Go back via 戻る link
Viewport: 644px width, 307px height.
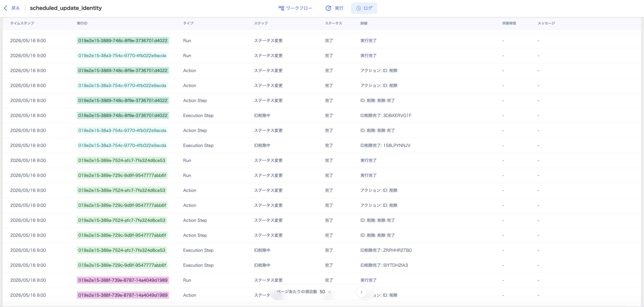(15, 8)
